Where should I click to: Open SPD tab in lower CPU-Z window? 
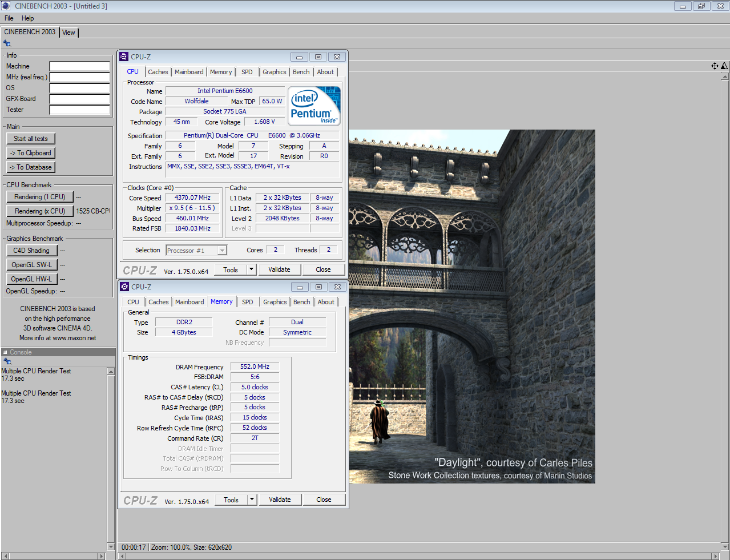click(x=247, y=302)
